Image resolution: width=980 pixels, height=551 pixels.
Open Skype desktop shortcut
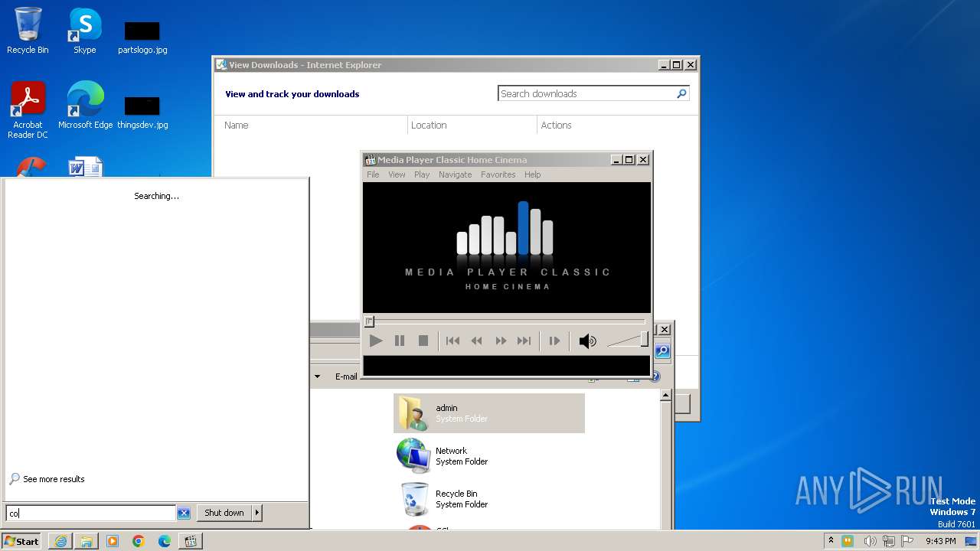point(84,31)
